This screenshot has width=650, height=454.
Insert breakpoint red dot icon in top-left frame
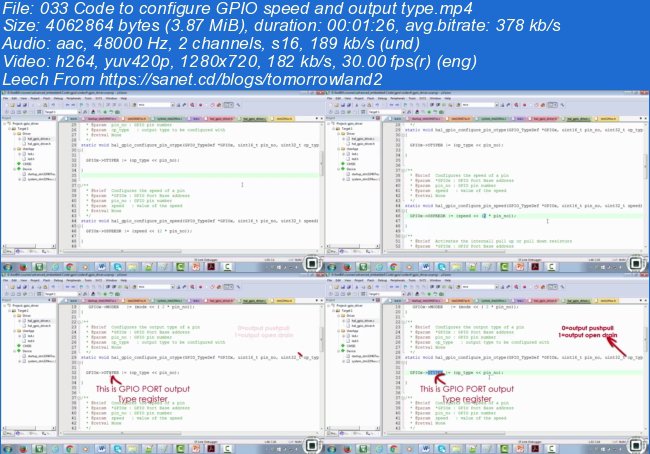(201, 105)
